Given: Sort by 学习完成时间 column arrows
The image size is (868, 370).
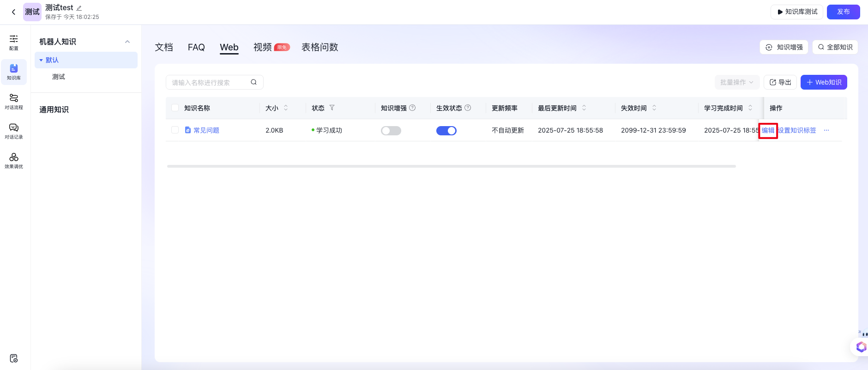Looking at the screenshot, I should (x=750, y=108).
